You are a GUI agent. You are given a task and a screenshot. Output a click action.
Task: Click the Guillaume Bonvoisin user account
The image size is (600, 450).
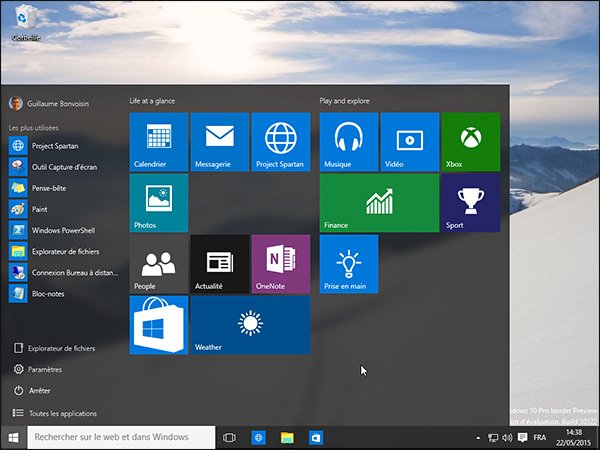coord(49,104)
